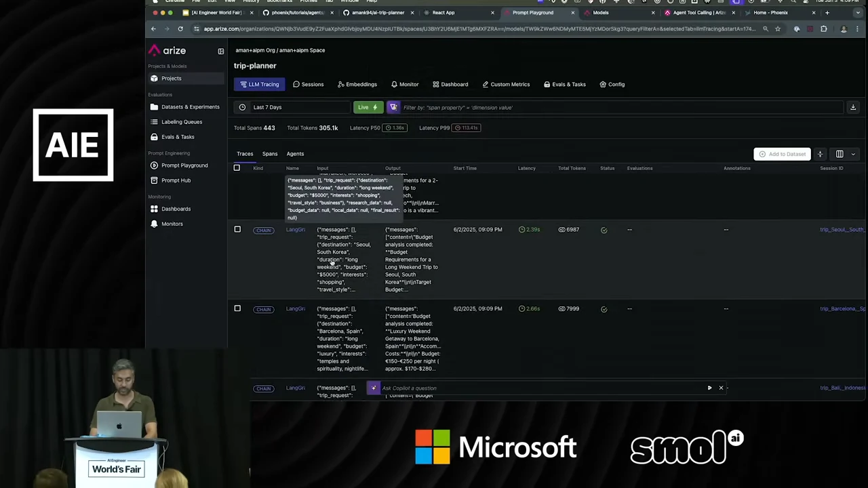Switch to the Agents sub-tab

pyautogui.click(x=295, y=154)
